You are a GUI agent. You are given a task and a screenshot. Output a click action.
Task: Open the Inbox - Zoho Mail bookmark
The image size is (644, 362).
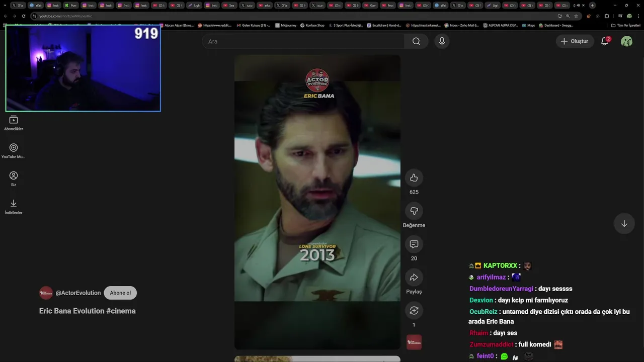461,25
